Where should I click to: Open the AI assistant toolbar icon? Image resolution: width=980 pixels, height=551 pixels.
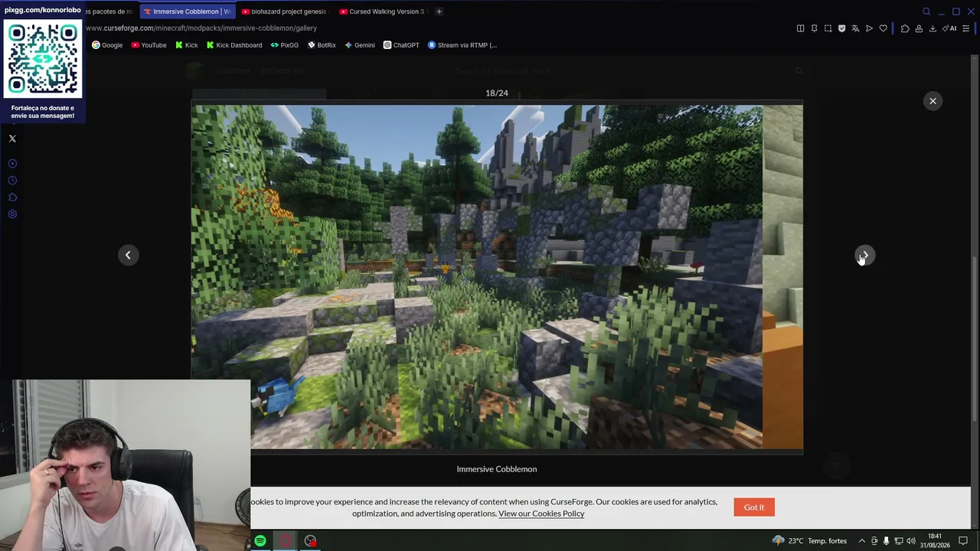950,28
